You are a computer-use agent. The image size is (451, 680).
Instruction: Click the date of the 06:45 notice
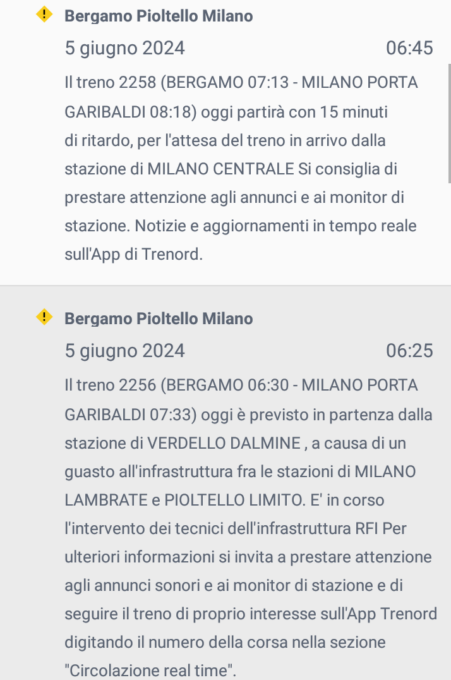point(125,48)
